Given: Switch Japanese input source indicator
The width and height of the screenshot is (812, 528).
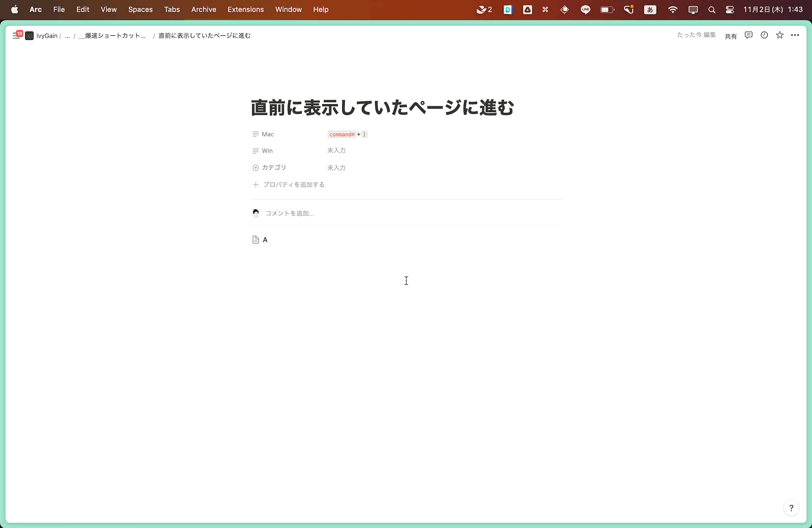Looking at the screenshot, I should 650,10.
